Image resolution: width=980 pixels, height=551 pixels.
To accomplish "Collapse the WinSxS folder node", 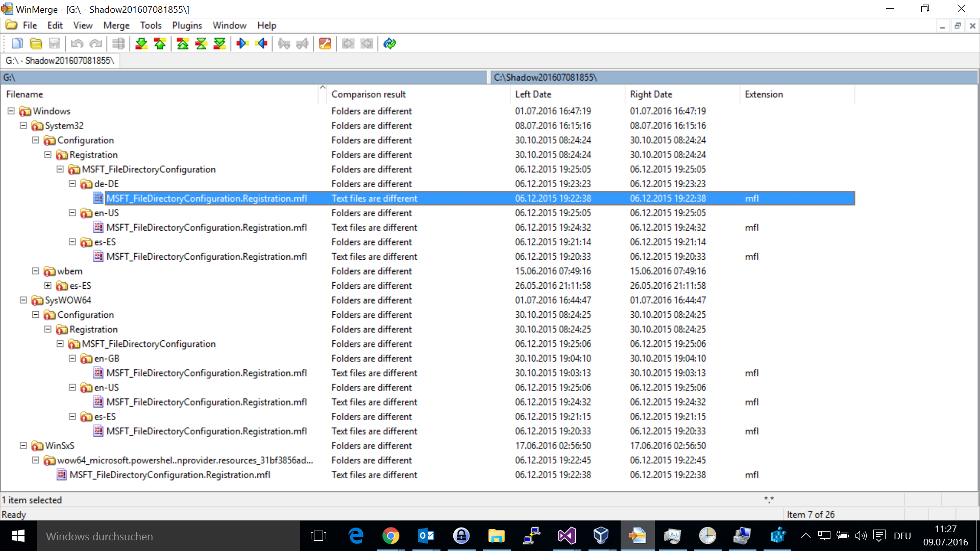I will click(23, 445).
